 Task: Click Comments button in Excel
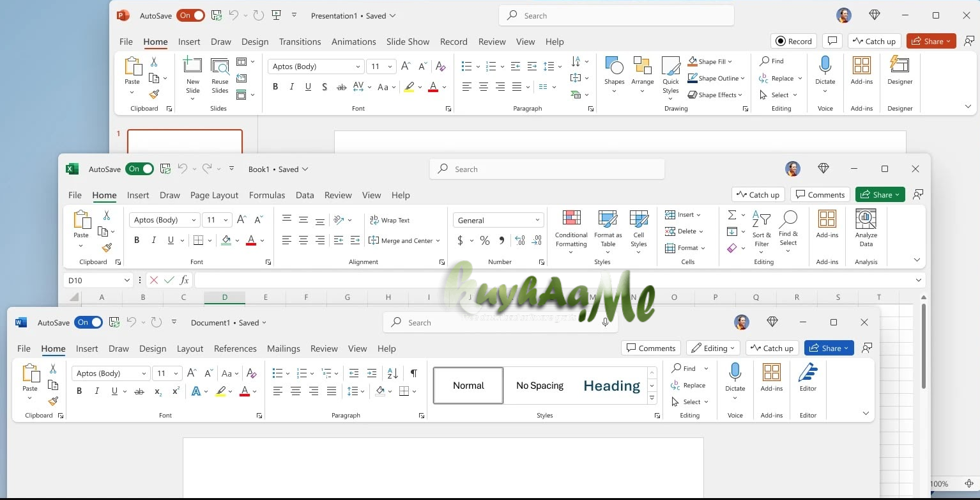point(820,194)
